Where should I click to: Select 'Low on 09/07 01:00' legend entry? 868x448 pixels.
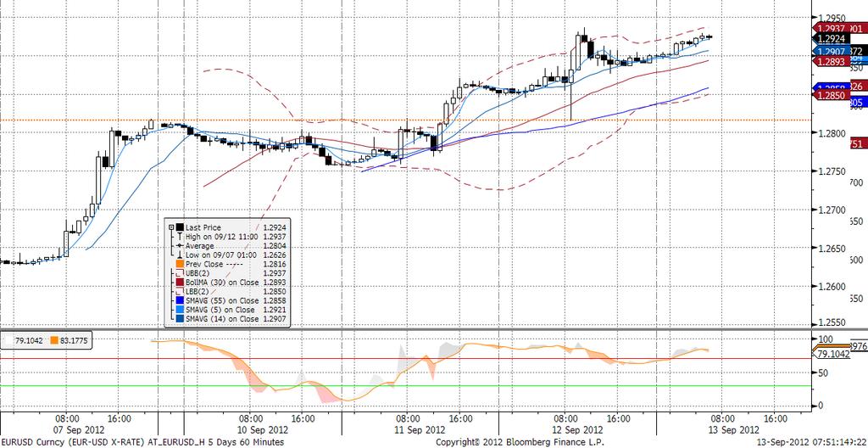click(x=221, y=255)
